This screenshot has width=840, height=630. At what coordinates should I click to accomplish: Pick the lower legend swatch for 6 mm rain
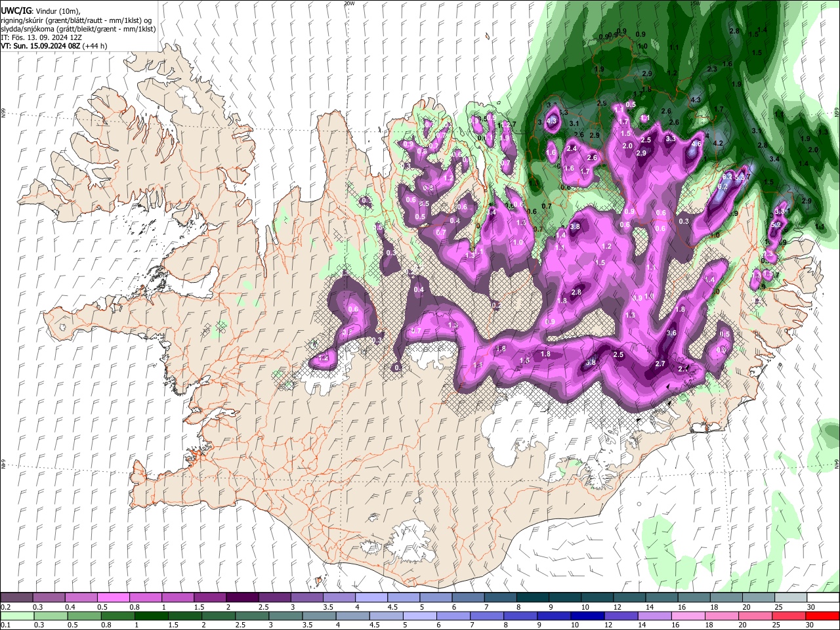pyautogui.click(x=453, y=616)
